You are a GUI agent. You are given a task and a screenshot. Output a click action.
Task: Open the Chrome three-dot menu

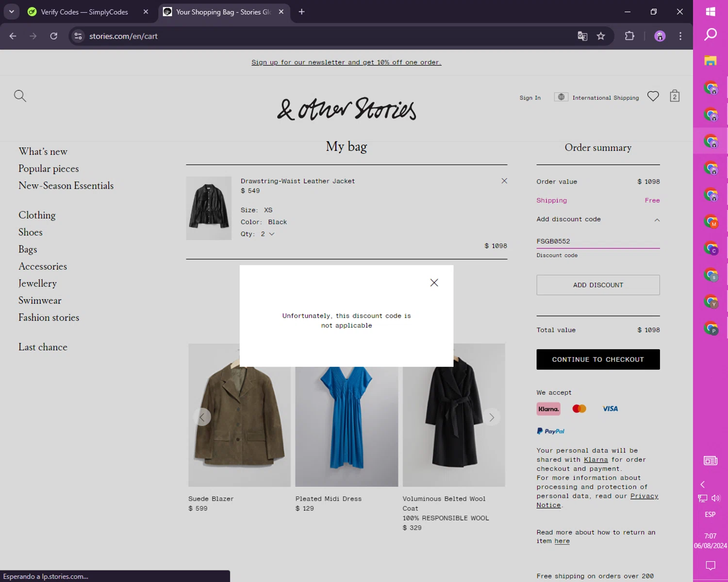pyautogui.click(x=680, y=36)
